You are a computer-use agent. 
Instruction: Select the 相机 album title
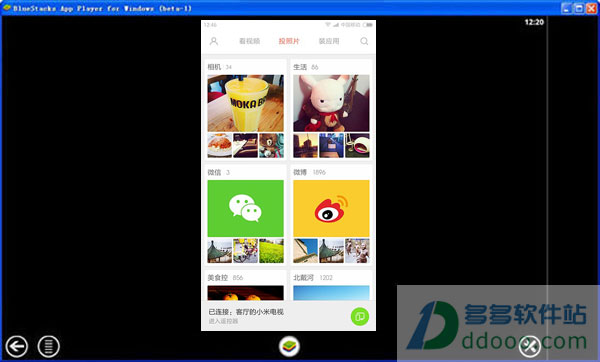point(214,67)
